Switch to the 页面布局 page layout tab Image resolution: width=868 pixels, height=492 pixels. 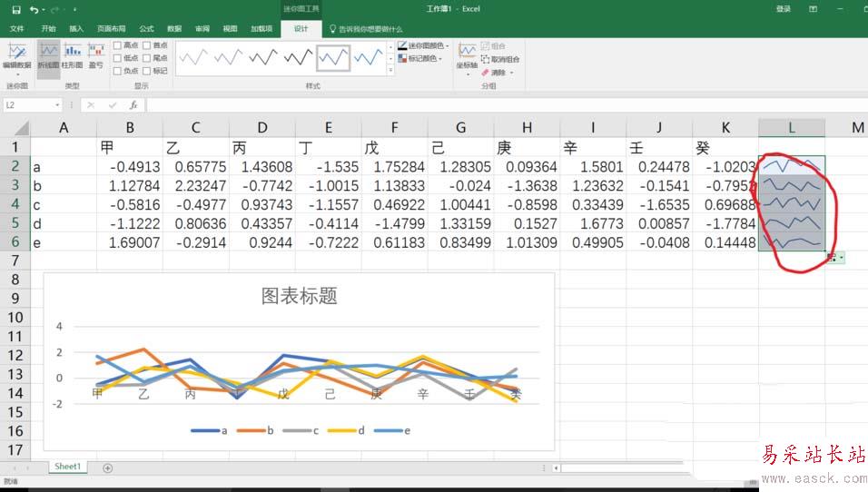coord(111,29)
